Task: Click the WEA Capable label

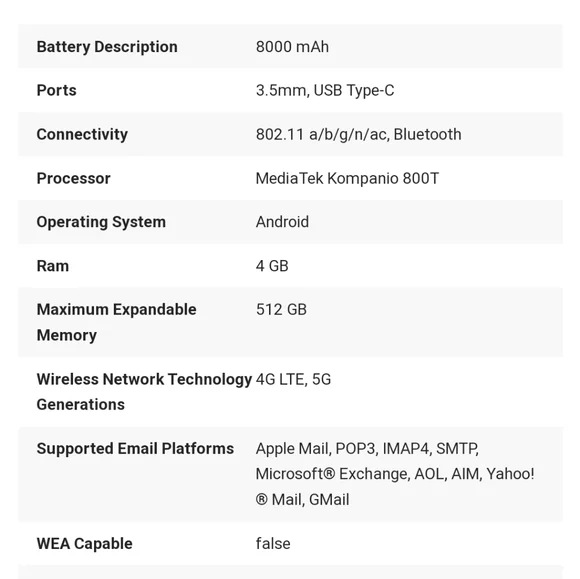Action: point(85,544)
